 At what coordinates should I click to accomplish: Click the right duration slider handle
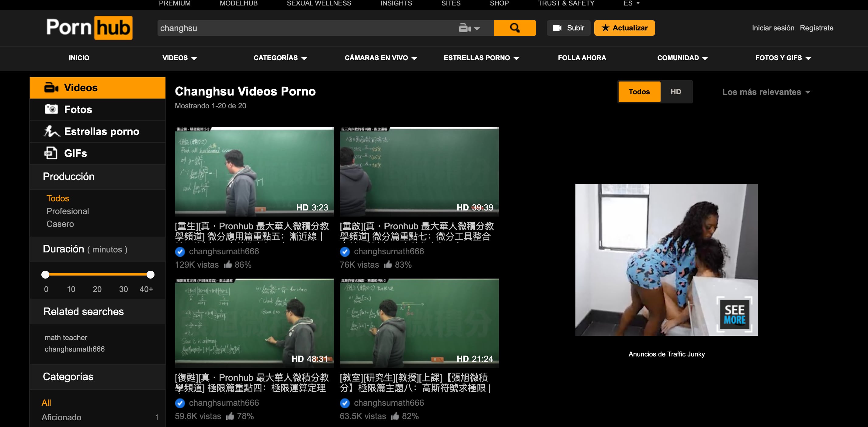(151, 274)
